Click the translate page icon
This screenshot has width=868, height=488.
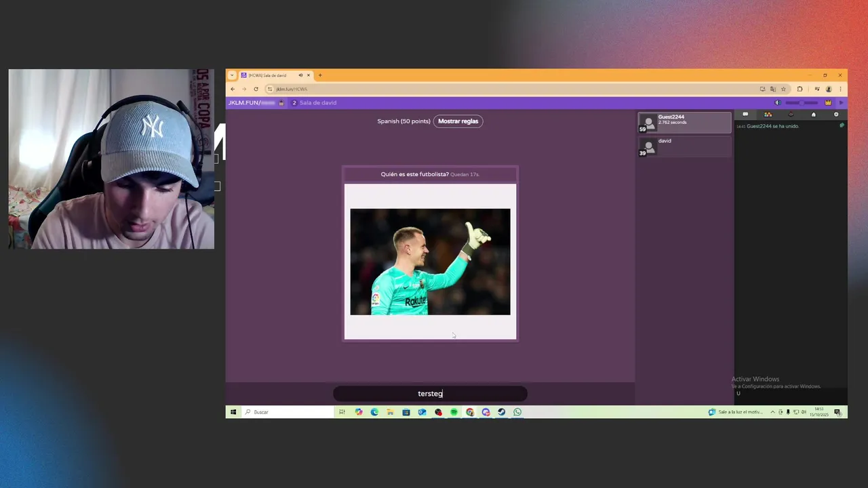coord(773,89)
